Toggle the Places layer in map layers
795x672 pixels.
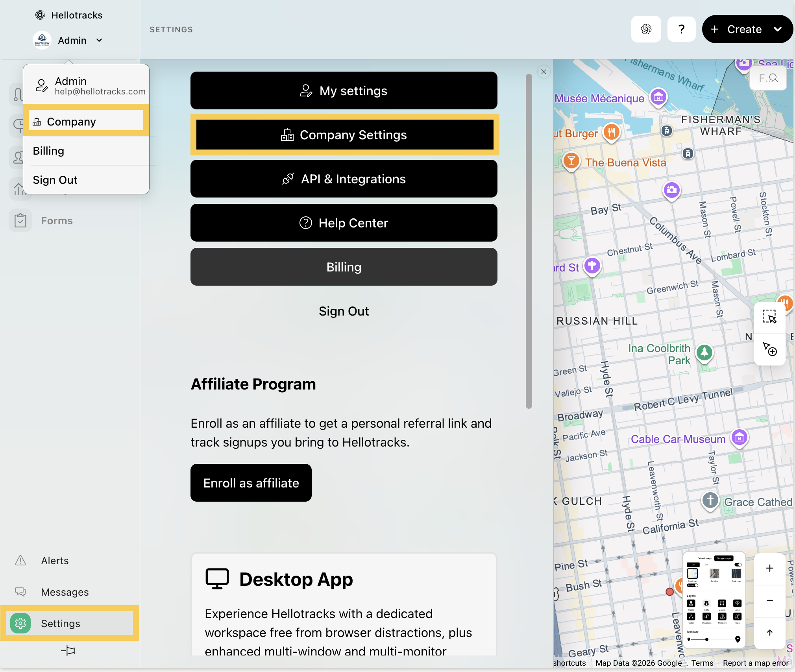tap(691, 604)
